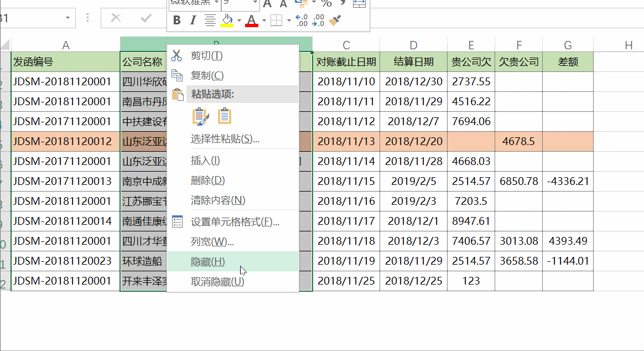Open borders dropdown arrow
Screen dimensions: 644x351
[x=289, y=20]
